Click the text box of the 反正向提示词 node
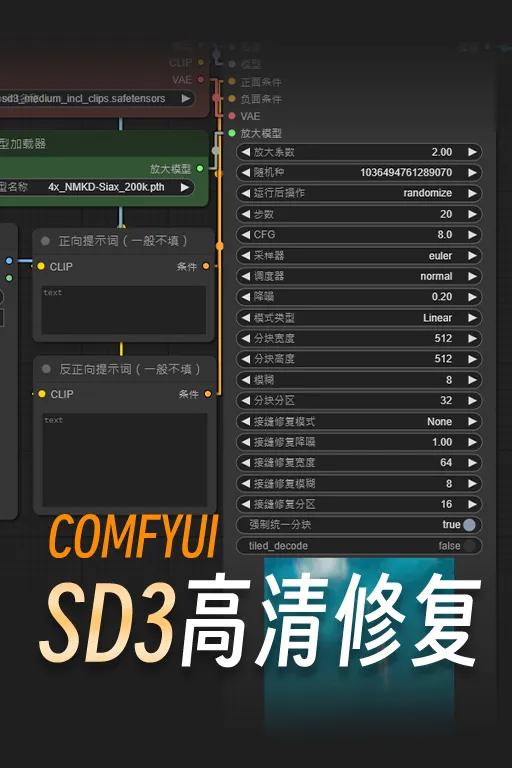 click(125, 459)
